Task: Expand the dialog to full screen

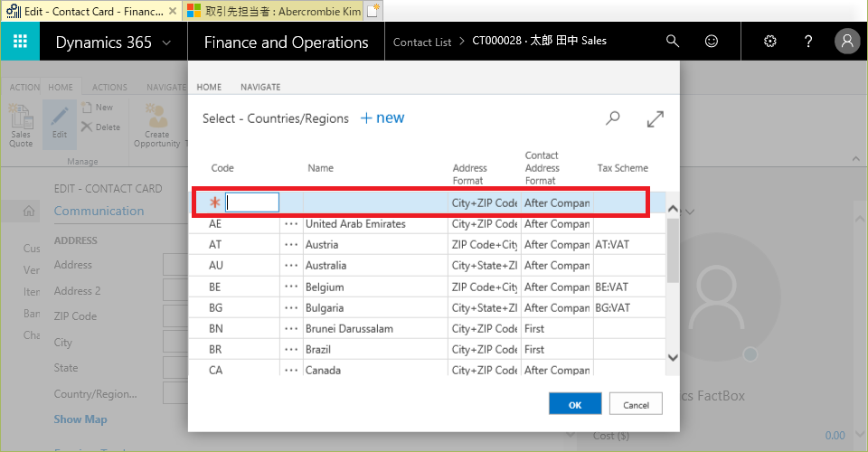Action: (656, 118)
